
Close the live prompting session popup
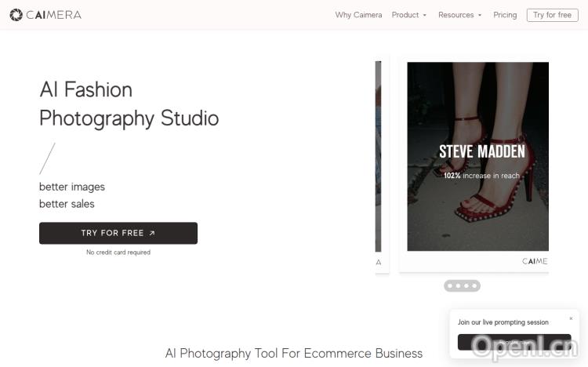pyautogui.click(x=571, y=318)
